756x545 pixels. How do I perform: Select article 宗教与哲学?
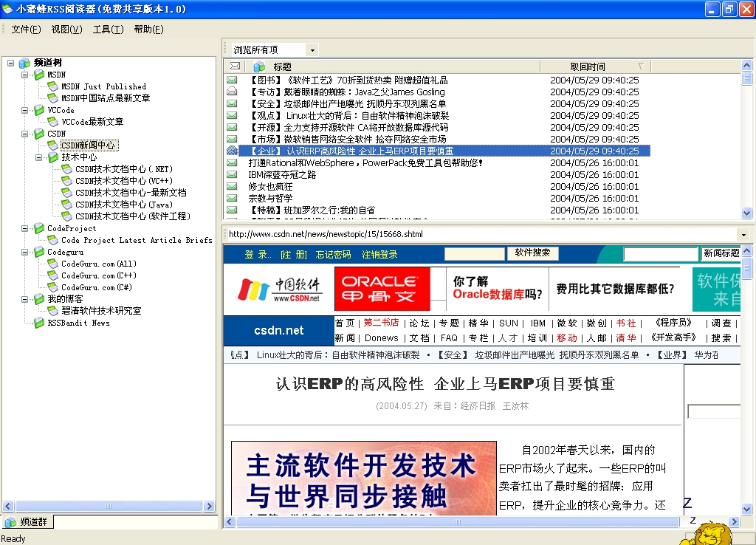(270, 198)
